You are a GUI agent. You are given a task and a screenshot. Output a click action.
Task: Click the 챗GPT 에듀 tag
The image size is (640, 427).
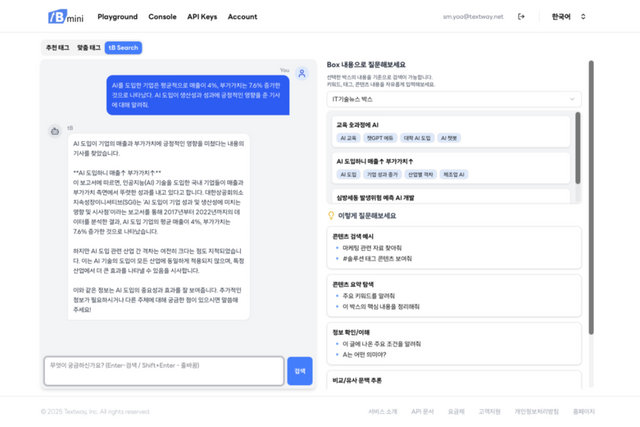click(x=380, y=138)
